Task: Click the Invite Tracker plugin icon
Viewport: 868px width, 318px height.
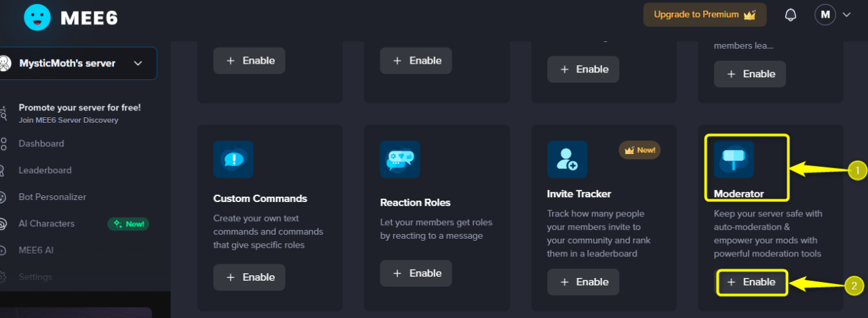Action: pyautogui.click(x=567, y=159)
